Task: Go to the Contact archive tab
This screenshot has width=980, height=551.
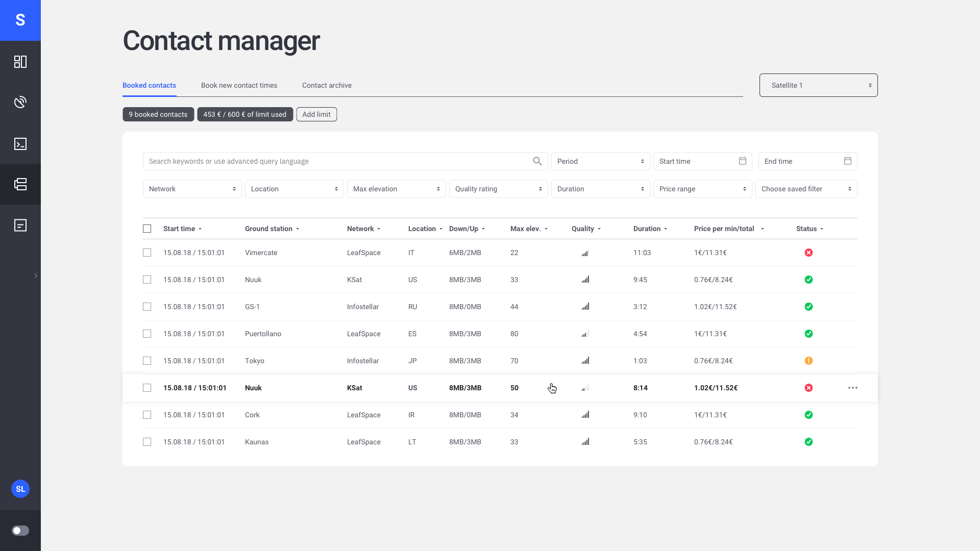Action: point(327,85)
